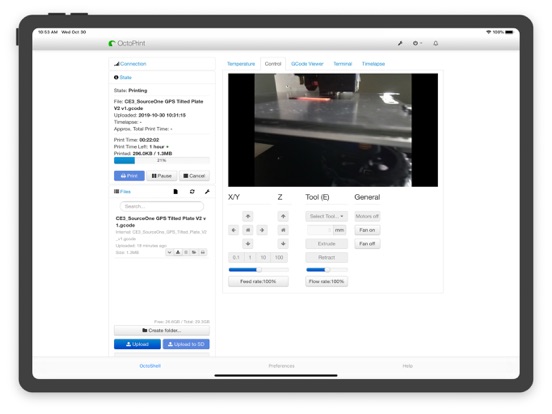
Task: Tap the Wi-Fi status icon
Action: click(x=489, y=32)
